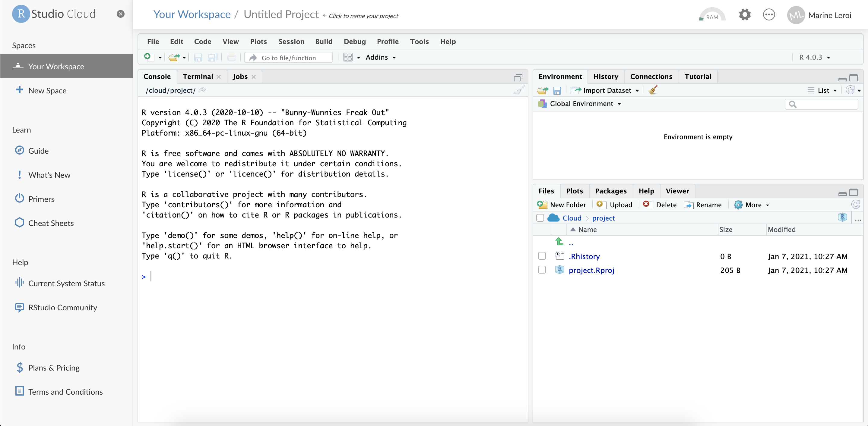Open the new file type dropdown arrow
Viewport: 868px width, 426px height.
coord(160,58)
